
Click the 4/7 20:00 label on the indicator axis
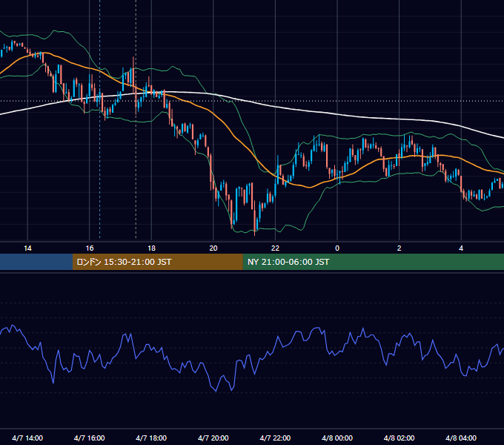pyautogui.click(x=213, y=438)
